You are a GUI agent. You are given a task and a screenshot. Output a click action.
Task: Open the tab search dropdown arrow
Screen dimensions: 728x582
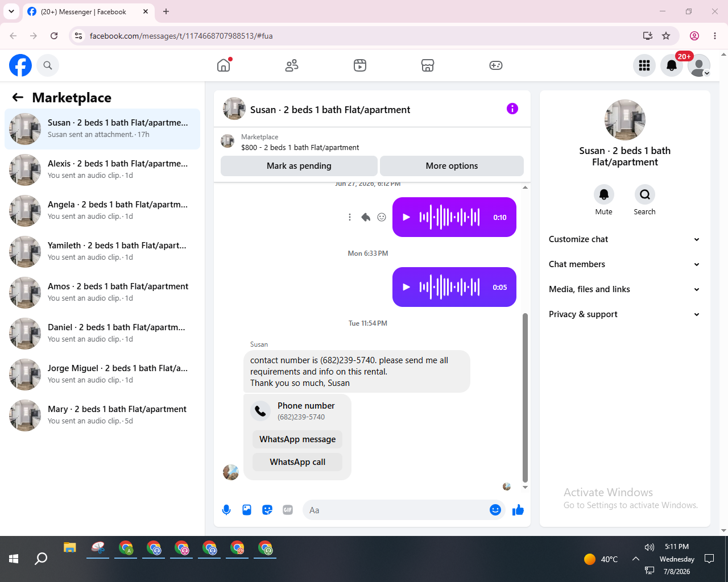11,11
